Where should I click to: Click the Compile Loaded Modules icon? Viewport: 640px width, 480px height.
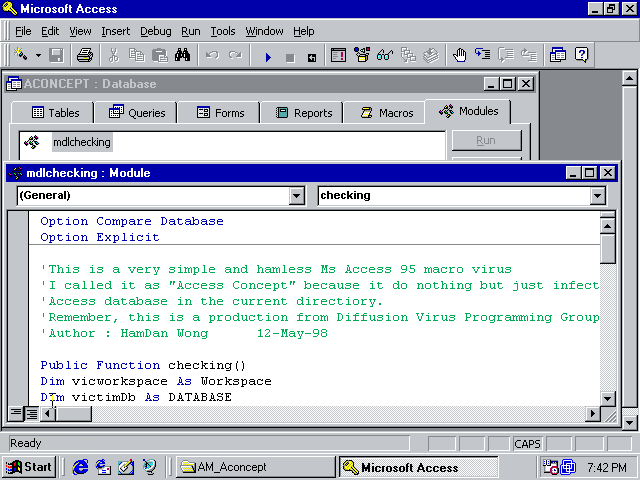pos(431,55)
